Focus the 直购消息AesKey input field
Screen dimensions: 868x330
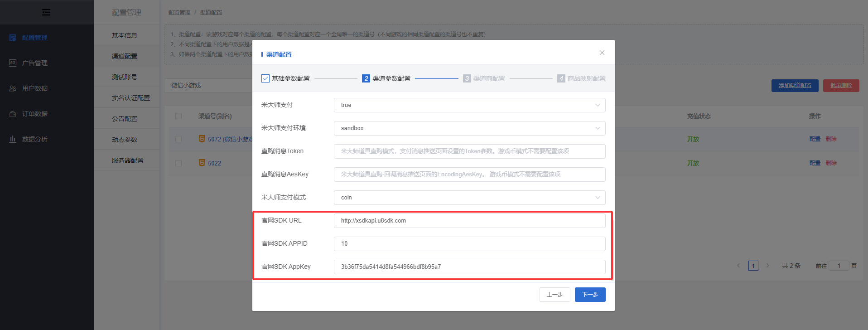point(470,175)
